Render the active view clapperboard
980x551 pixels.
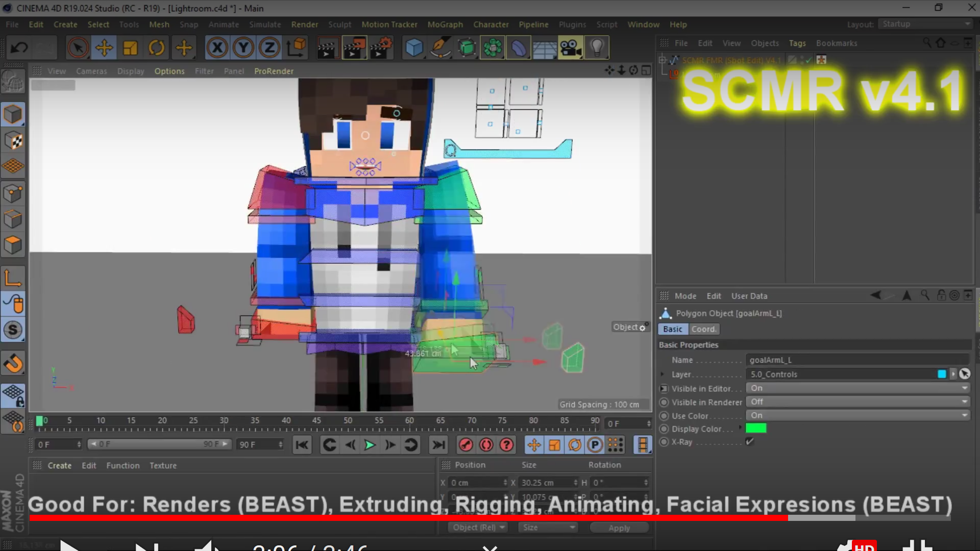(x=327, y=48)
